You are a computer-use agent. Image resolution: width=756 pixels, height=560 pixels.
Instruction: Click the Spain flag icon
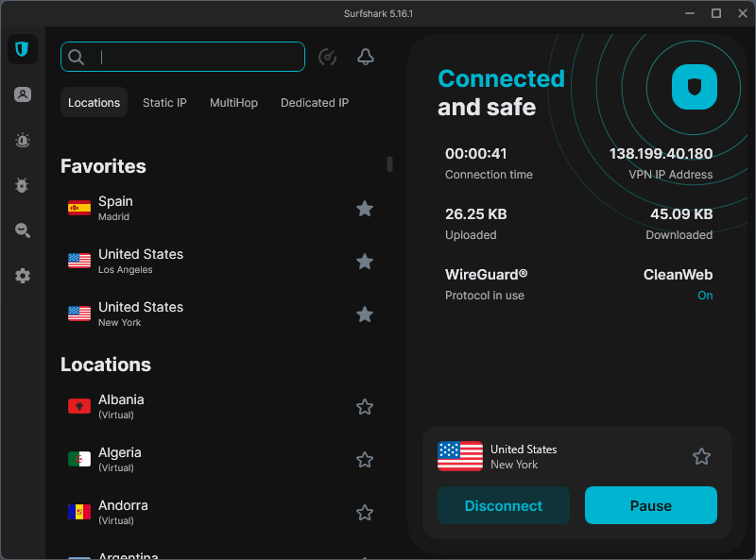point(79,208)
